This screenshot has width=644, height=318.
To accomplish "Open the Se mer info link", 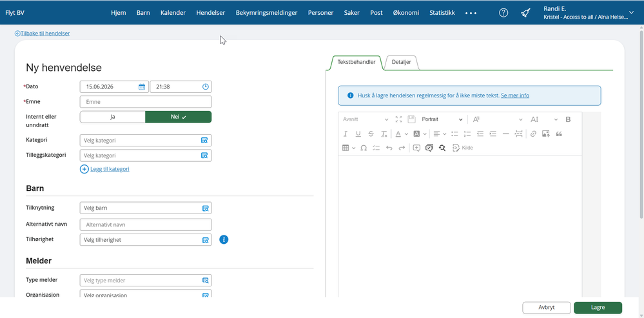I will [x=515, y=95].
